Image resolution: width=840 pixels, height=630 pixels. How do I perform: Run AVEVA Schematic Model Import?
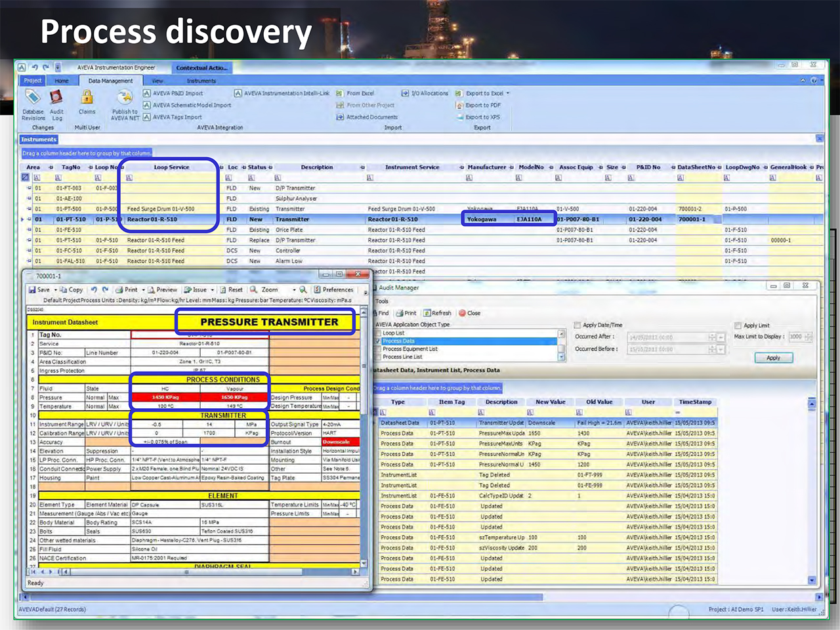[187, 105]
